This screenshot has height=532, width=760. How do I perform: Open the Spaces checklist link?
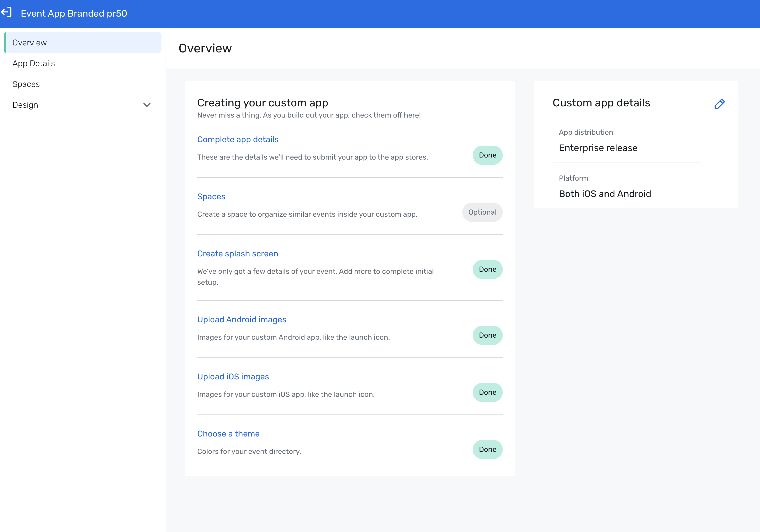(x=211, y=196)
